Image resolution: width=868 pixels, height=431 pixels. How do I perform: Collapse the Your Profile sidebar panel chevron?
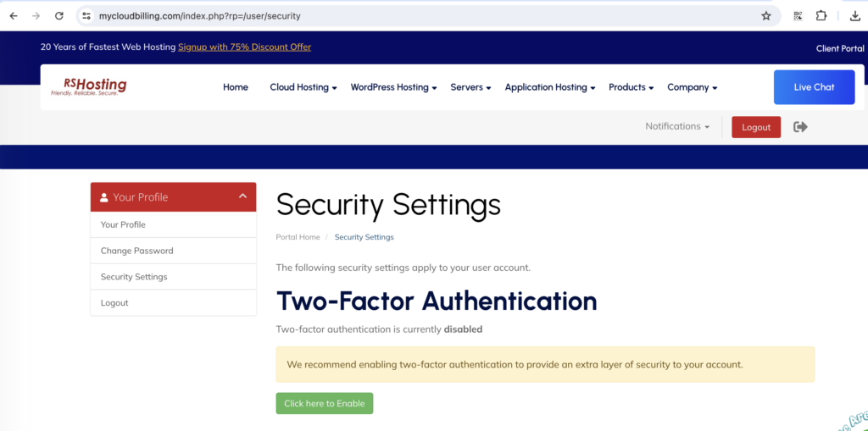click(242, 196)
